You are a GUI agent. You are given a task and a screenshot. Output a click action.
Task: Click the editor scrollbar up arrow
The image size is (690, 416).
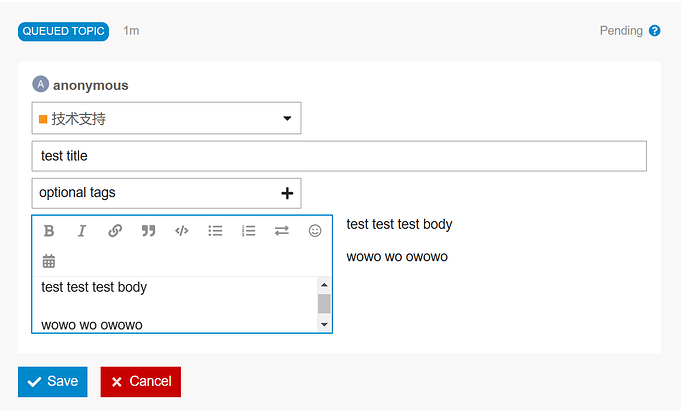pyautogui.click(x=324, y=285)
